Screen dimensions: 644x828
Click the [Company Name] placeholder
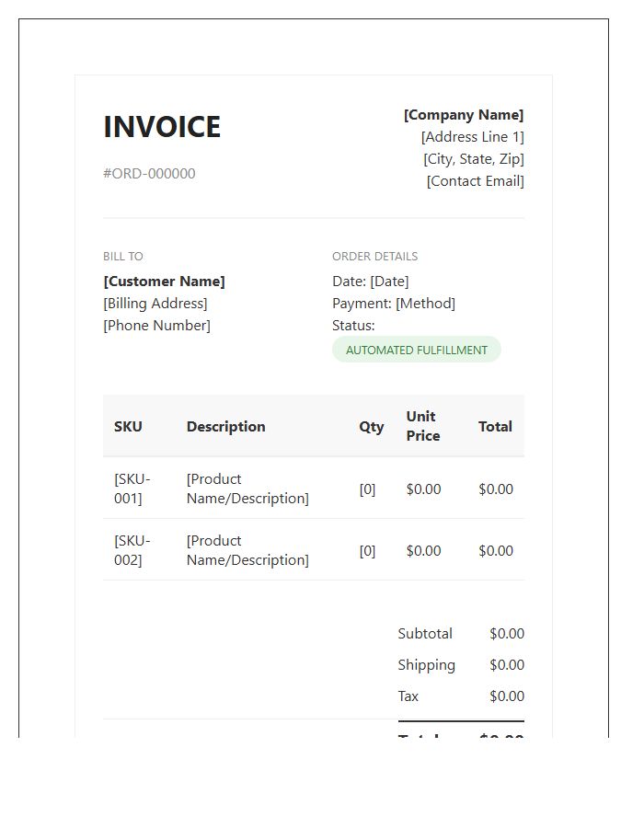tap(464, 115)
